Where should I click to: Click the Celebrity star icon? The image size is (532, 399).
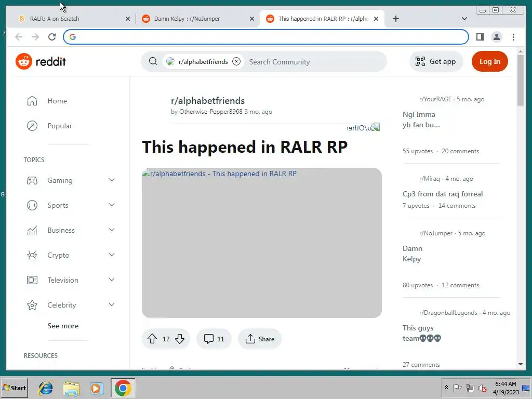pyautogui.click(x=32, y=305)
